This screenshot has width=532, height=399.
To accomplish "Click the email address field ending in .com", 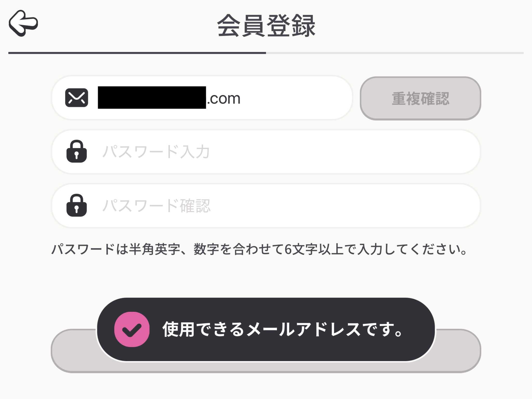I will click(202, 98).
